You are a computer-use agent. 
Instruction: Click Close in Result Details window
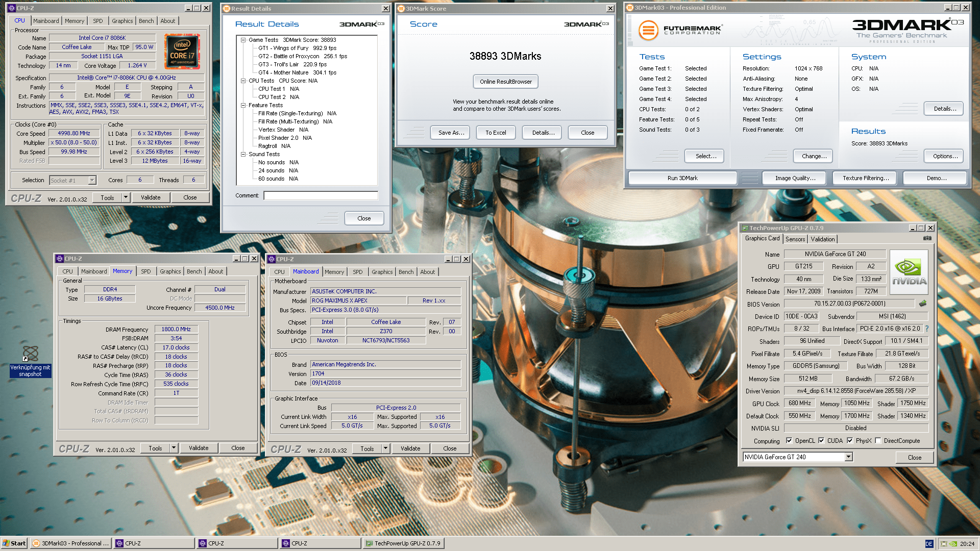coord(364,218)
